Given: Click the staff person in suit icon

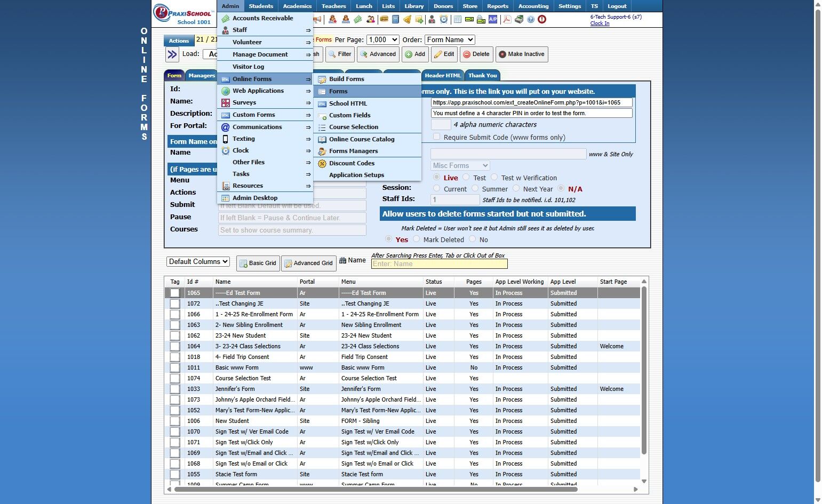Looking at the screenshot, I should tap(432, 20).
